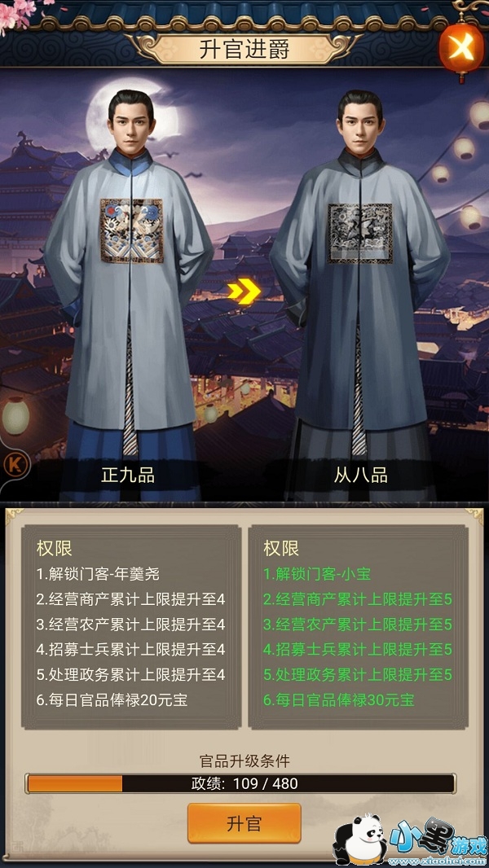This screenshot has width=489, height=868.
Task: Click the rank badge on left robe
Action: [x=131, y=230]
